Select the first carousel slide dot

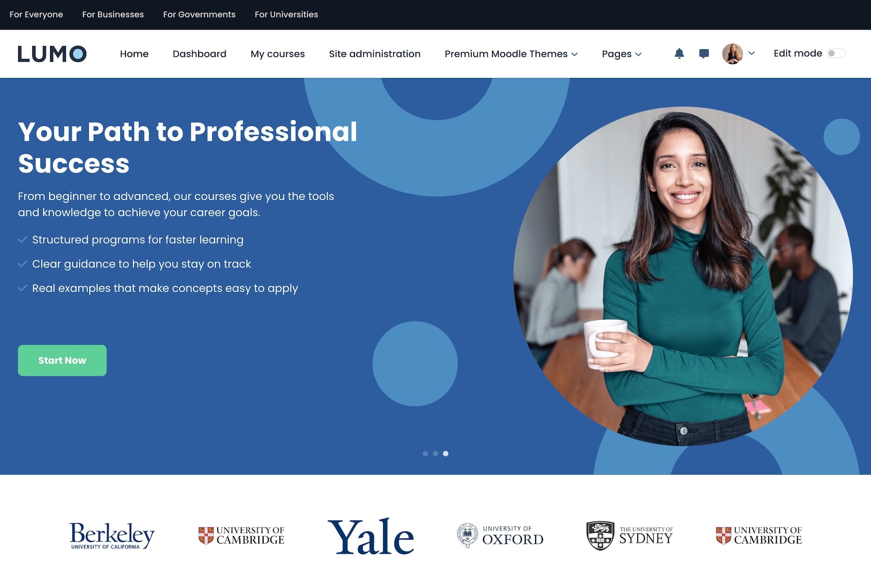(x=425, y=454)
